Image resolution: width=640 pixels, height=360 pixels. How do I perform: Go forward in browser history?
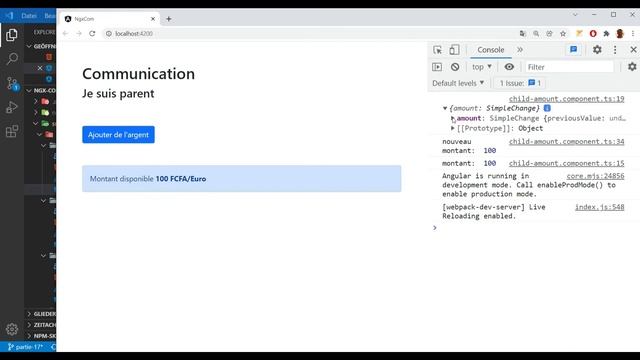pos(79,33)
